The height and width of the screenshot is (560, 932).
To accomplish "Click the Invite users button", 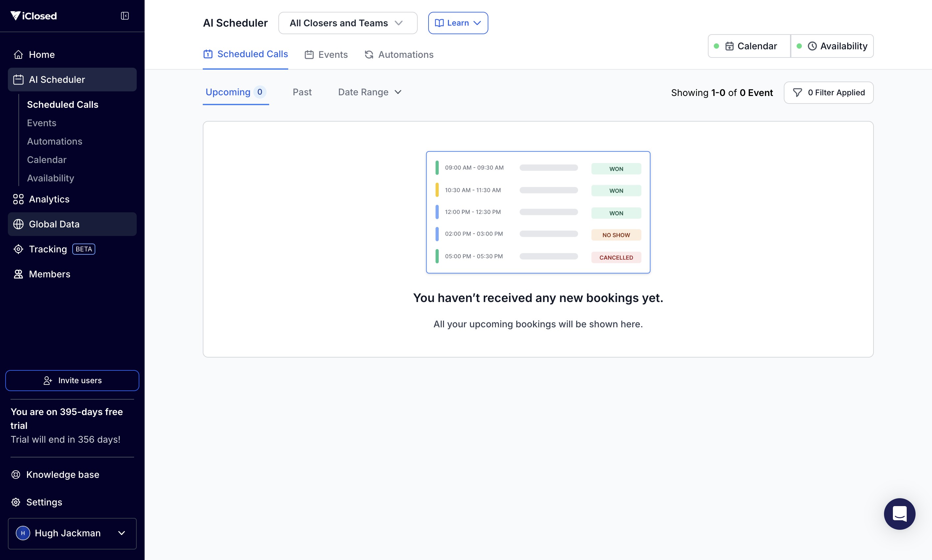I will tap(72, 380).
